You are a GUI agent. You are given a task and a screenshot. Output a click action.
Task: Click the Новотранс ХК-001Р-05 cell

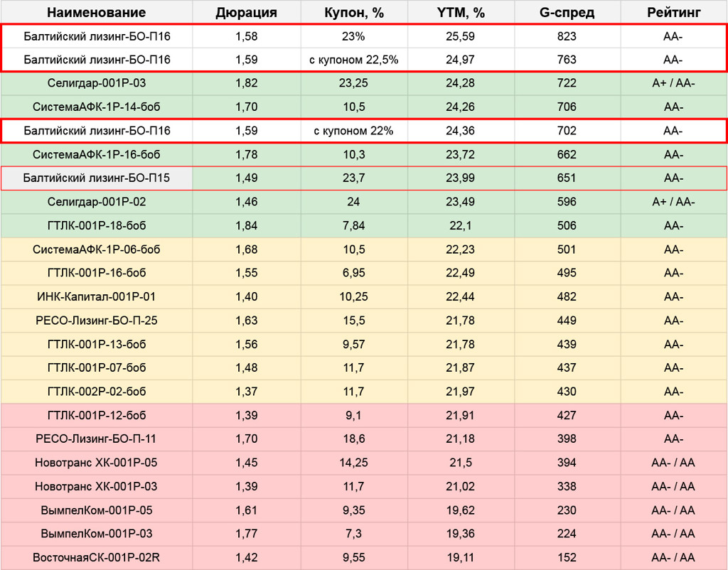(x=97, y=463)
